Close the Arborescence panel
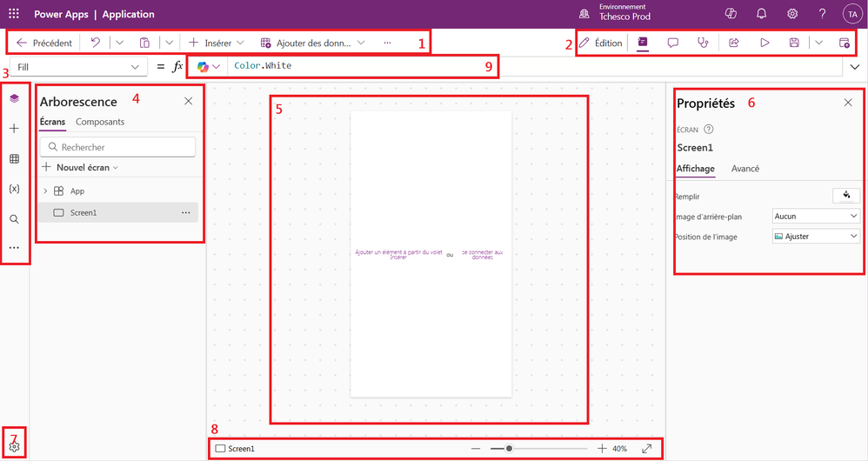This screenshot has width=868, height=461. point(188,101)
